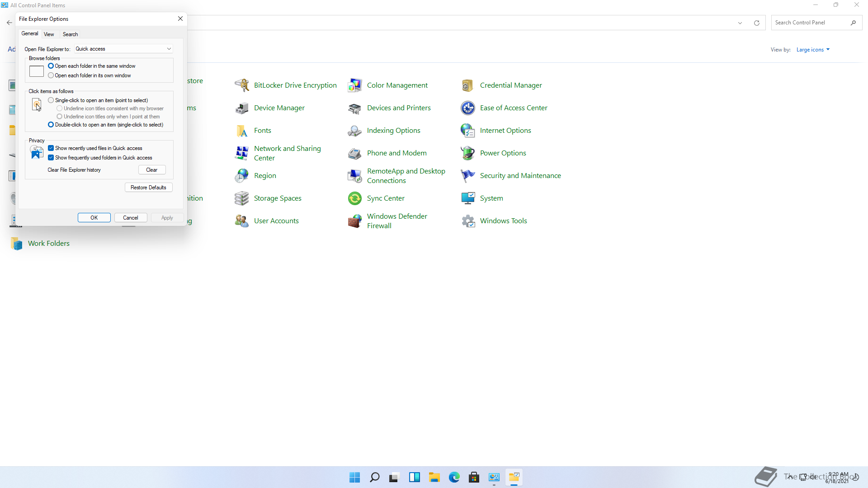The width and height of the screenshot is (868, 488).
Task: Expand the Open File Explorer to dropdown
Action: point(123,49)
